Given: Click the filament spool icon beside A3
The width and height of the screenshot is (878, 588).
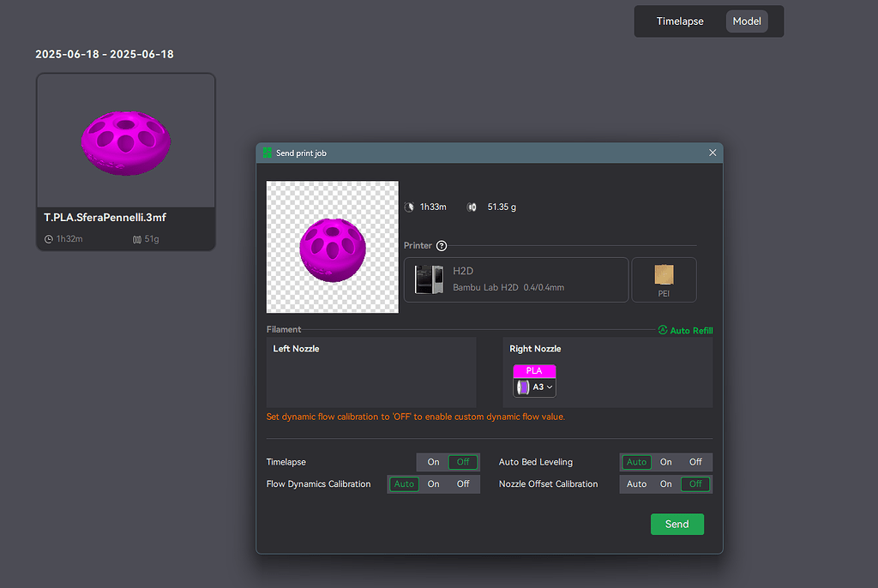Looking at the screenshot, I should (x=522, y=387).
